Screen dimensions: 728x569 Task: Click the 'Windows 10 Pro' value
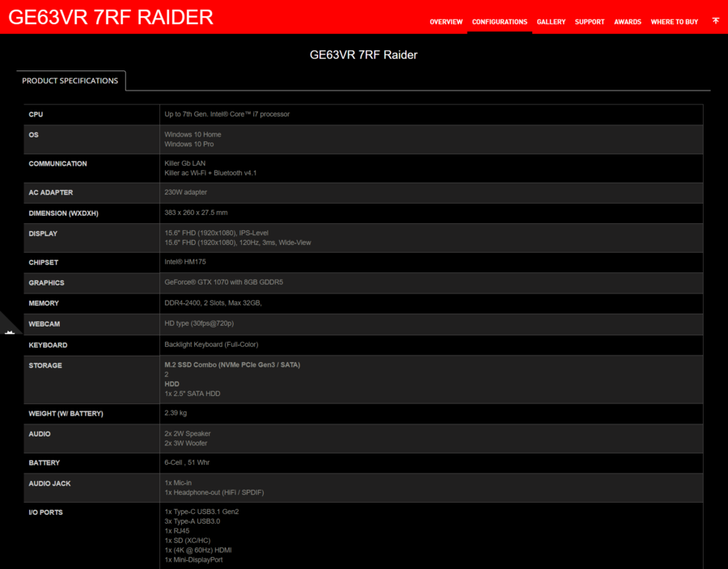coord(189,144)
